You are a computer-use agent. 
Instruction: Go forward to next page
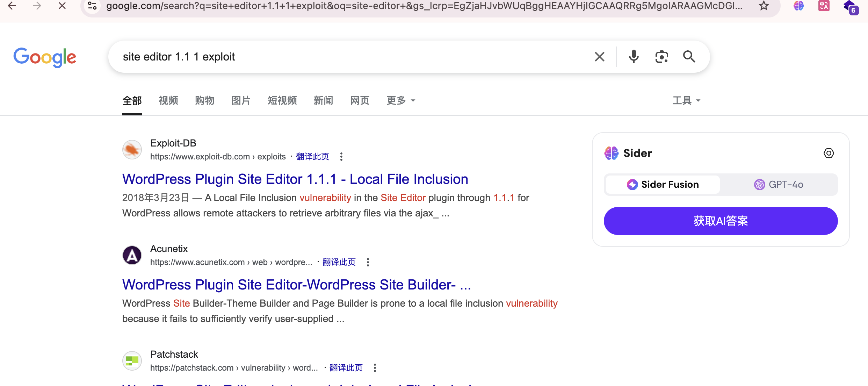[x=37, y=6]
